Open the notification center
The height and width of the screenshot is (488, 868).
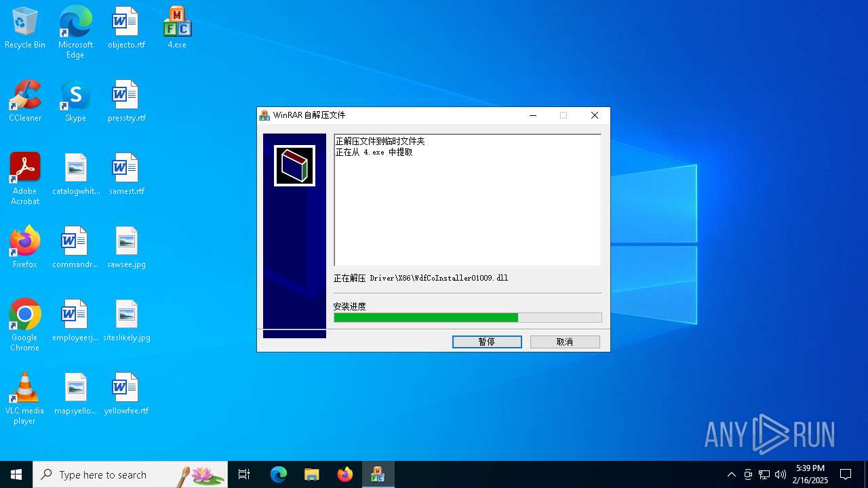point(846,474)
